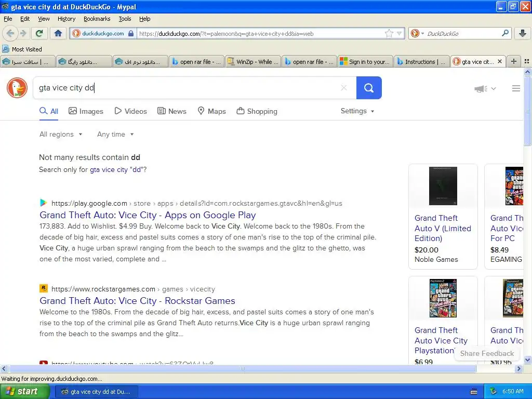Open a new tab with plus icon

click(x=514, y=61)
